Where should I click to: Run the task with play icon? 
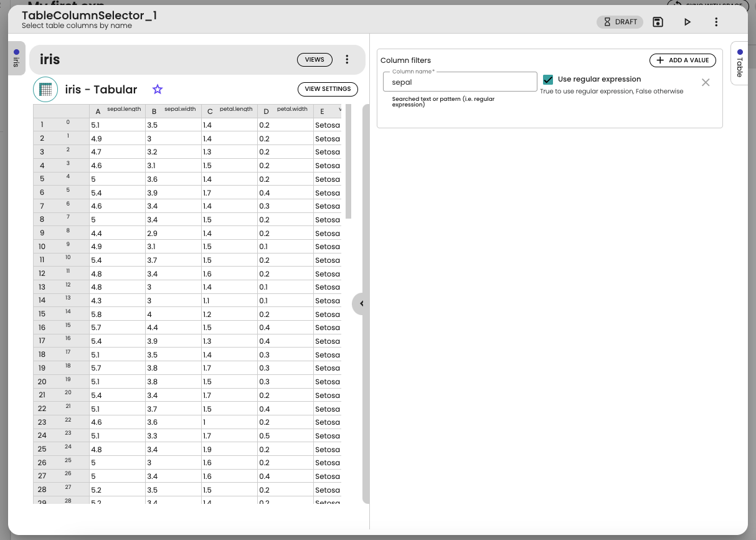coord(687,22)
